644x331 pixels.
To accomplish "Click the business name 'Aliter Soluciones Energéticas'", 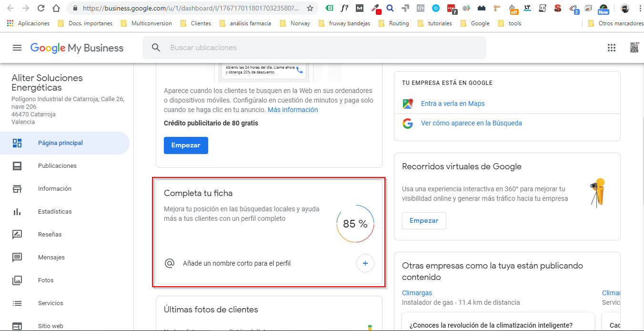I will [x=47, y=83].
